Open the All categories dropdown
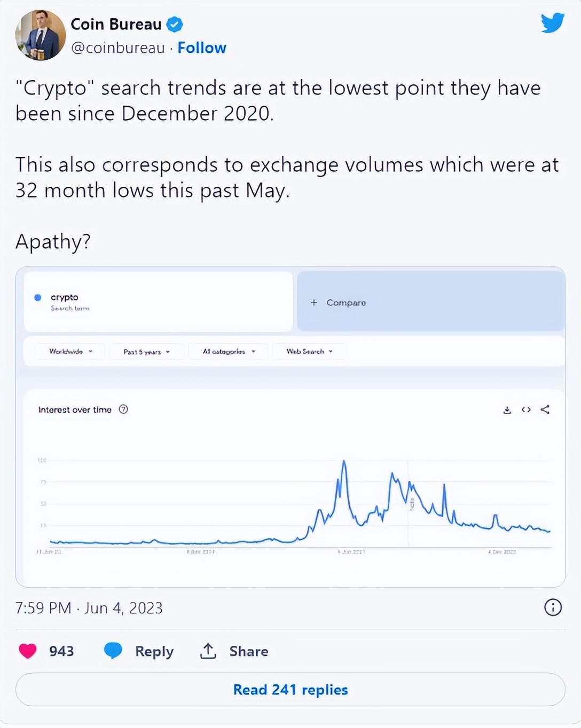The height and width of the screenshot is (728, 581). [x=228, y=352]
